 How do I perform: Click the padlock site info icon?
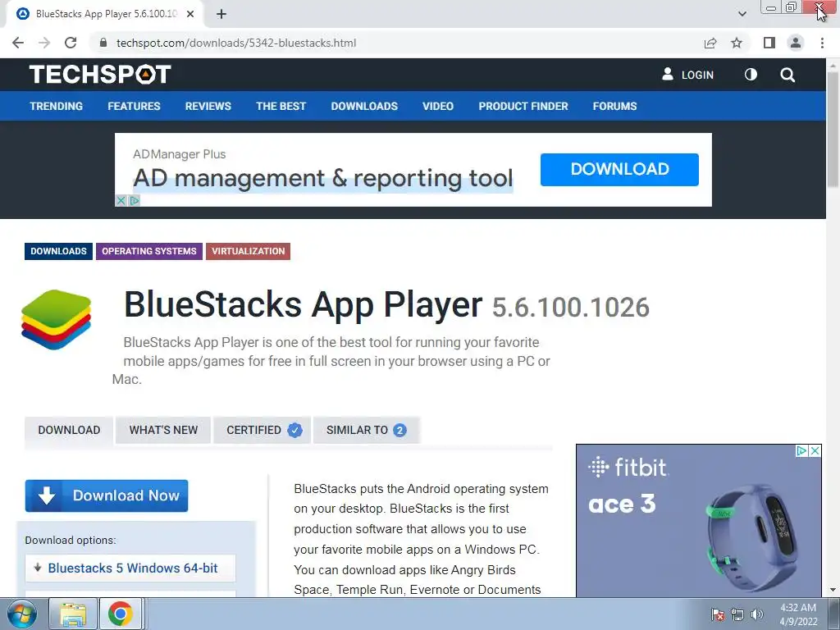(x=103, y=43)
